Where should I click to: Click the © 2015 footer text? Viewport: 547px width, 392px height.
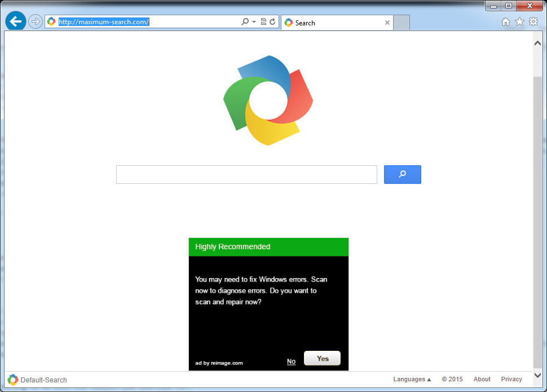click(x=452, y=379)
